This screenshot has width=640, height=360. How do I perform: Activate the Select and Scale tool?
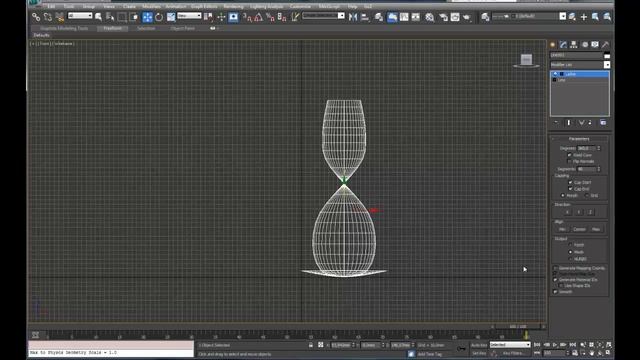tap(171, 17)
